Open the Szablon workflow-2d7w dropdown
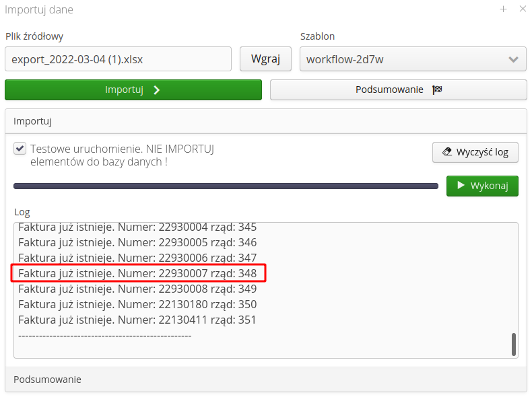This screenshot has width=532, height=397. click(x=404, y=59)
